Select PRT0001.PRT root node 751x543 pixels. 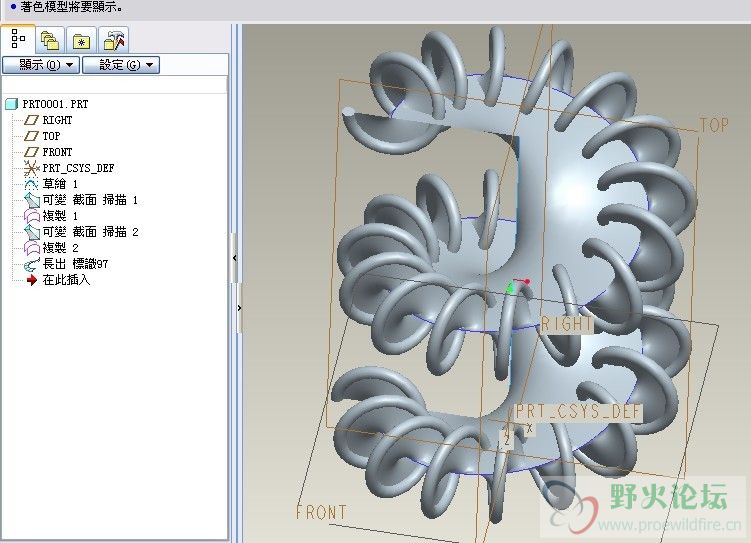pos(55,104)
